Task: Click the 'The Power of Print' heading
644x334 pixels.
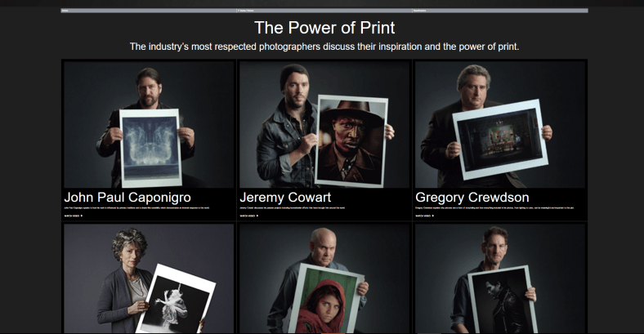Action: pyautogui.click(x=324, y=28)
